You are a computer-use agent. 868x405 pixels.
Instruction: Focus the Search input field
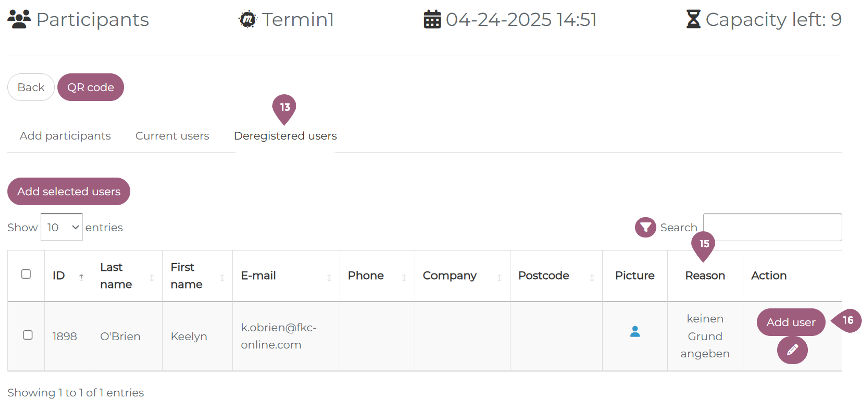click(772, 227)
